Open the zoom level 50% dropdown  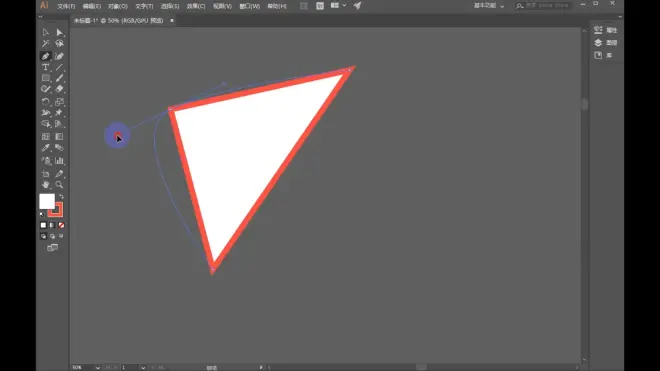click(98, 368)
